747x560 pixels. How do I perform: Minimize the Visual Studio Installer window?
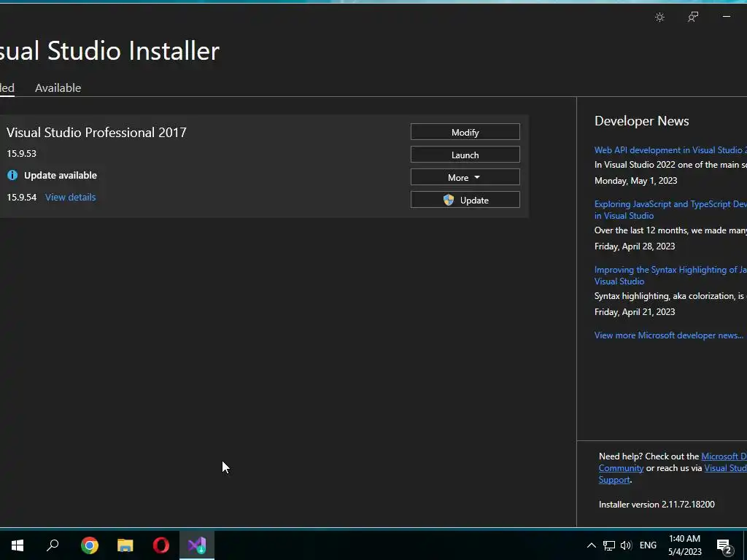click(x=727, y=17)
